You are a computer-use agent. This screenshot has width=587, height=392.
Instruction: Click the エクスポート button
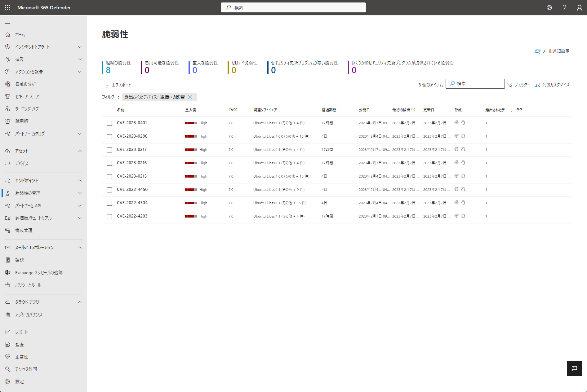coord(118,85)
